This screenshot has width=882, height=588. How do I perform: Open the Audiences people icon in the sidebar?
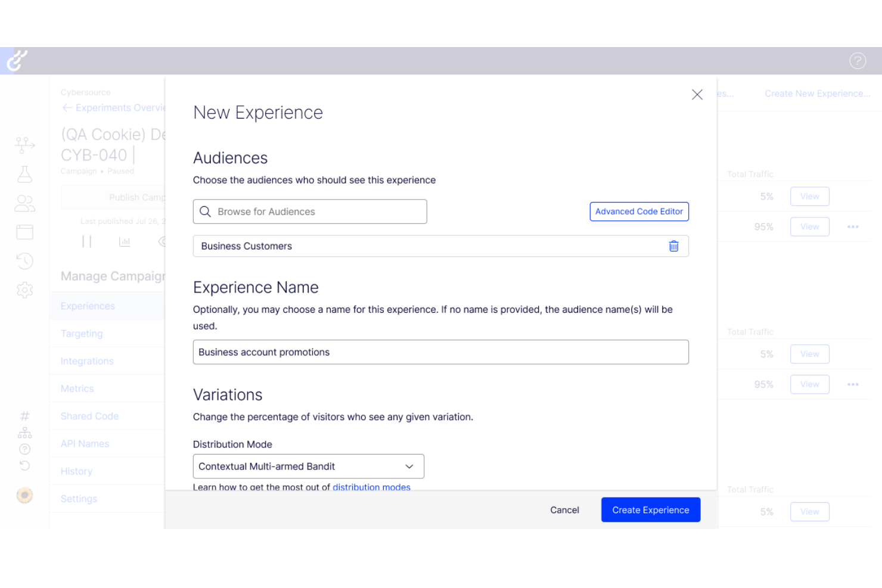(x=24, y=203)
